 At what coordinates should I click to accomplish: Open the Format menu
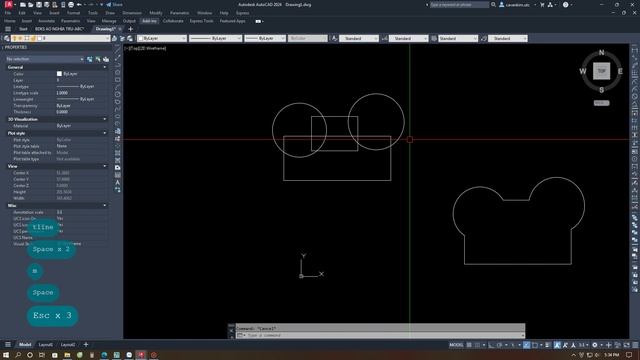click(x=73, y=13)
